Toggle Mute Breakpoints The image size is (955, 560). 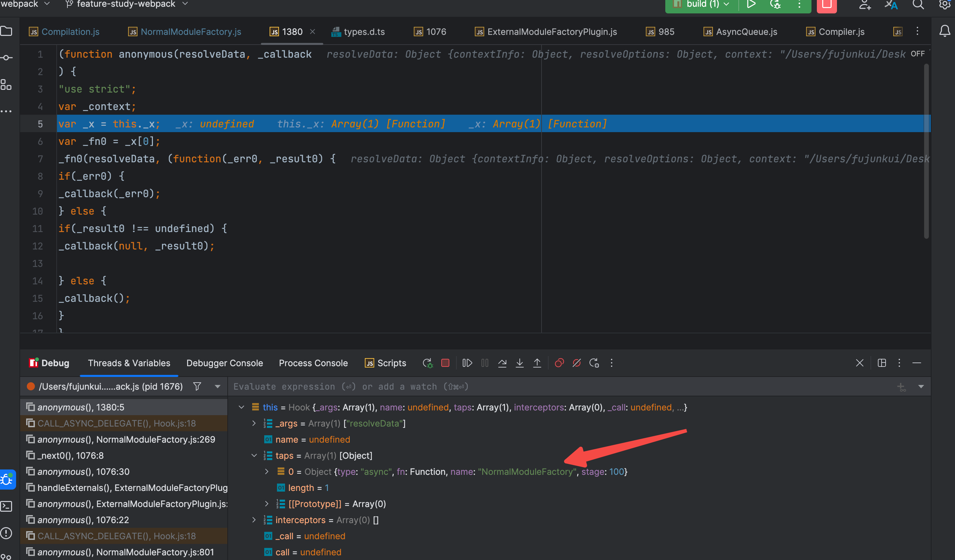click(576, 363)
